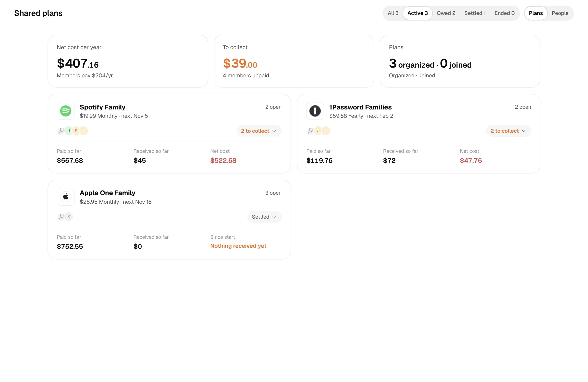The image size is (588, 382).
Task: Open the Settled dropdown for Apple One Family
Action: coord(264,217)
